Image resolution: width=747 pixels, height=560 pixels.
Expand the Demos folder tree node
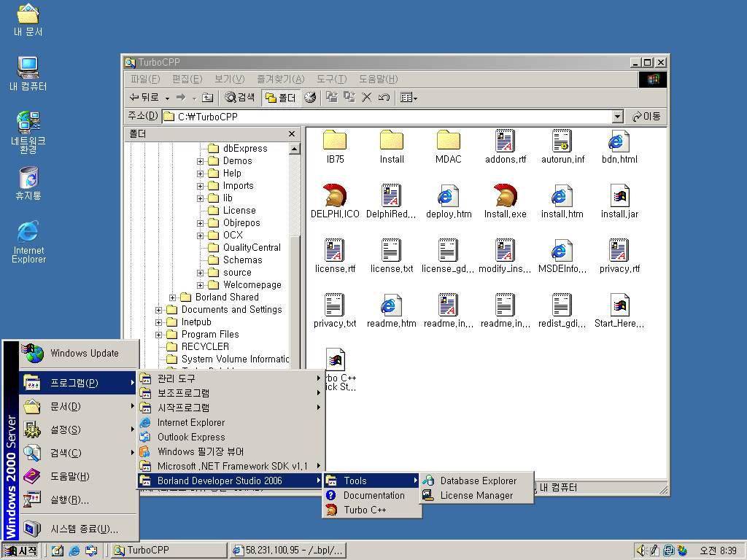click(201, 161)
